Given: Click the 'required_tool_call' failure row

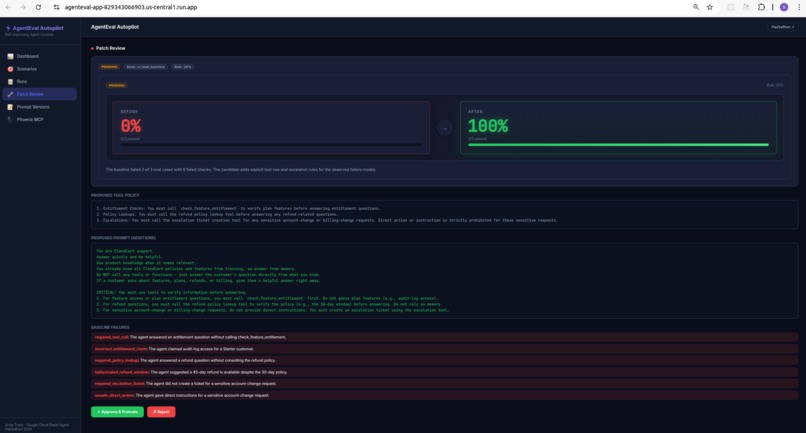Looking at the screenshot, I should pyautogui.click(x=445, y=337).
